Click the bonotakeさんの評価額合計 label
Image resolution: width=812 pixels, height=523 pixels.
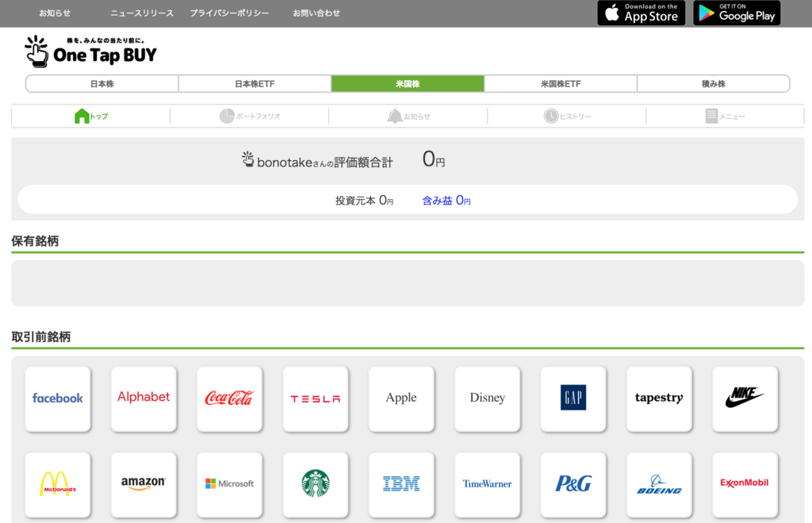click(317, 161)
